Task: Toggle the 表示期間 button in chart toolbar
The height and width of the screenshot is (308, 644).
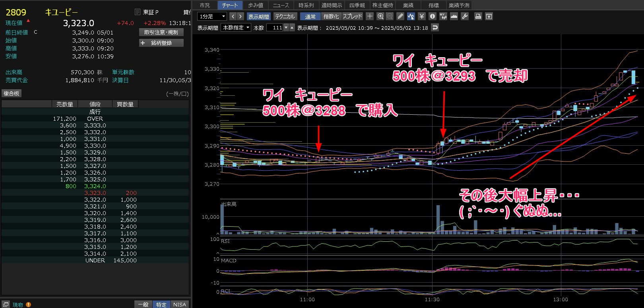Action: pyautogui.click(x=259, y=16)
